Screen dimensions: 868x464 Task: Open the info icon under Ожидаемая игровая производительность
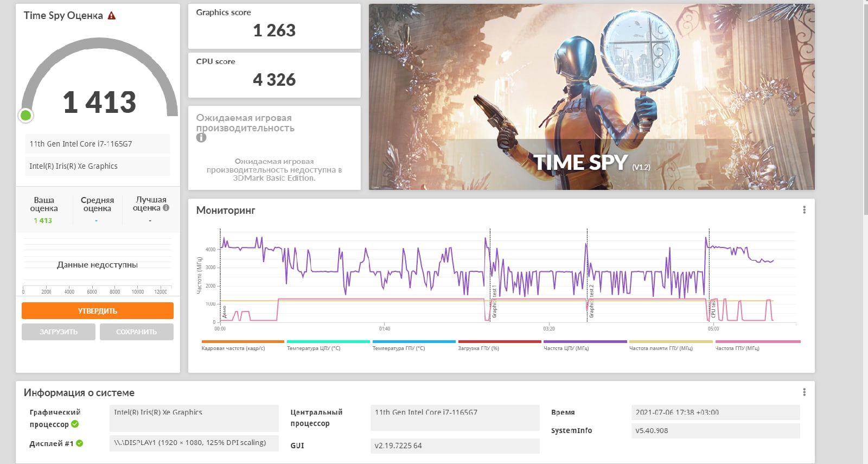201,138
